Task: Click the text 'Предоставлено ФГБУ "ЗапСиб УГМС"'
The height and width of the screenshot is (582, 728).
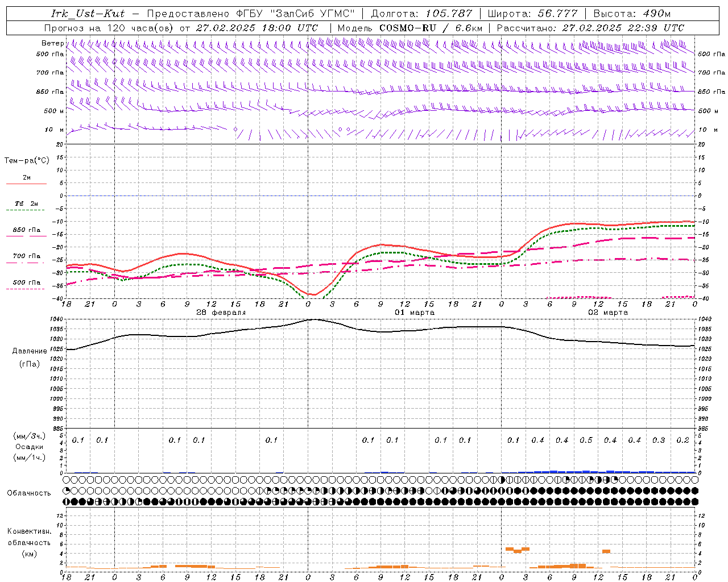Action: point(250,13)
